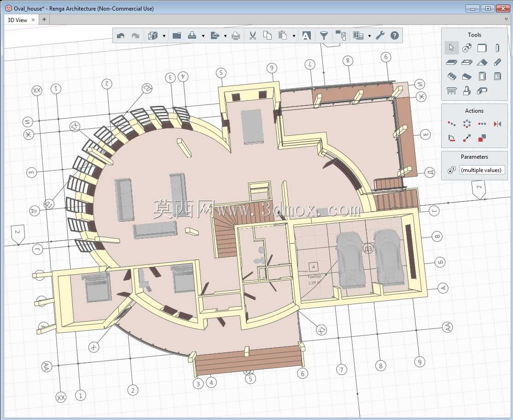Click the 'Parameters' panel header

coord(474,157)
